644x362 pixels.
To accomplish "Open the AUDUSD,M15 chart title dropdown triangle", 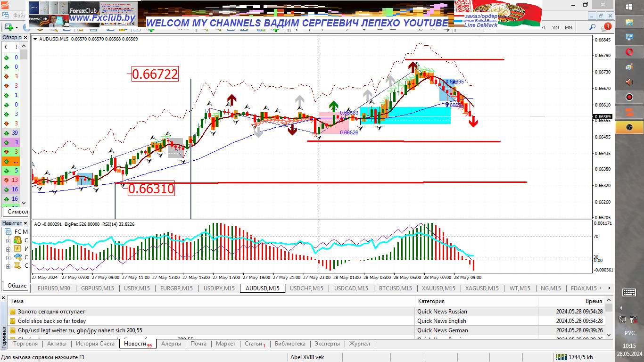I will coord(35,39).
